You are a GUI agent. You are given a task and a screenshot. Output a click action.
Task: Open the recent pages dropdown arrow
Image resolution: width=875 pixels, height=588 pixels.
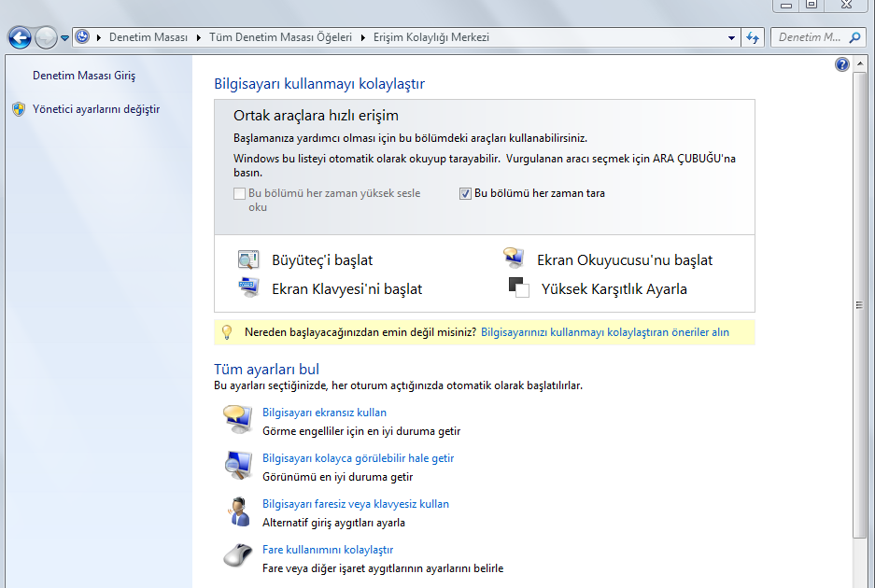(64, 38)
